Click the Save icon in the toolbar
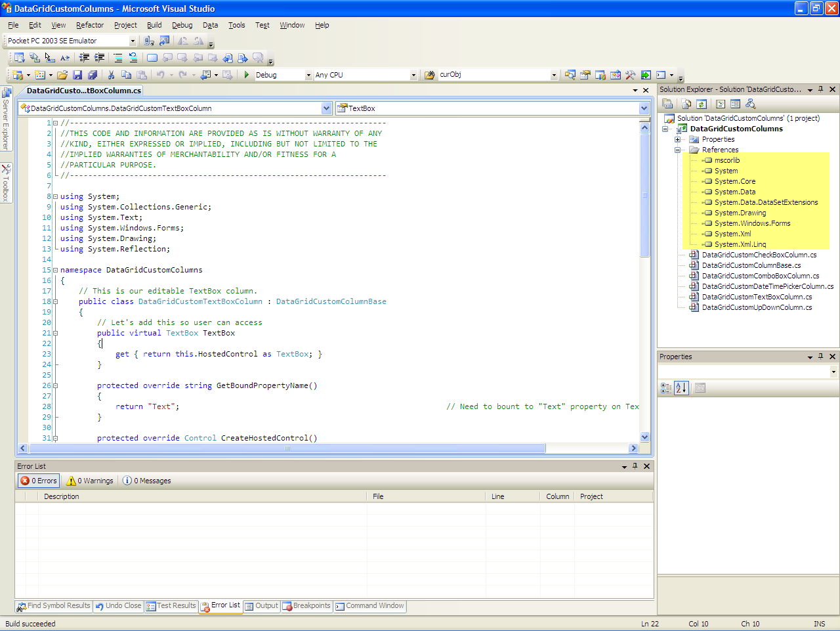Viewport: 840px width, 631px height. click(x=77, y=75)
